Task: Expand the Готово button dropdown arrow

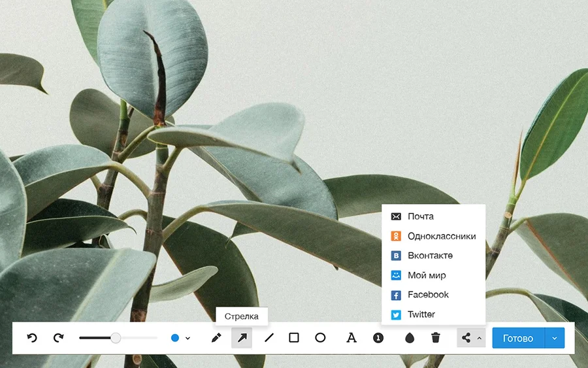Action: [555, 338]
